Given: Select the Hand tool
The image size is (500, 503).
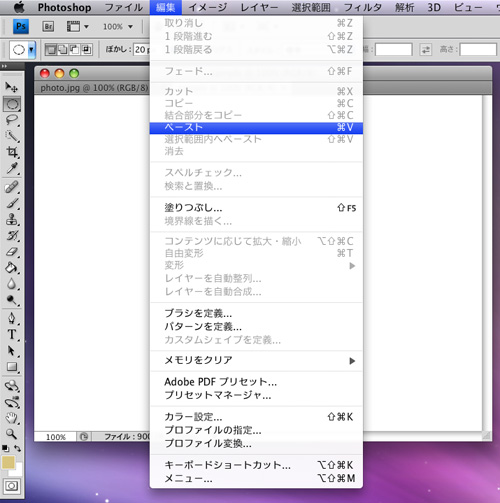Looking at the screenshot, I should 12,418.
